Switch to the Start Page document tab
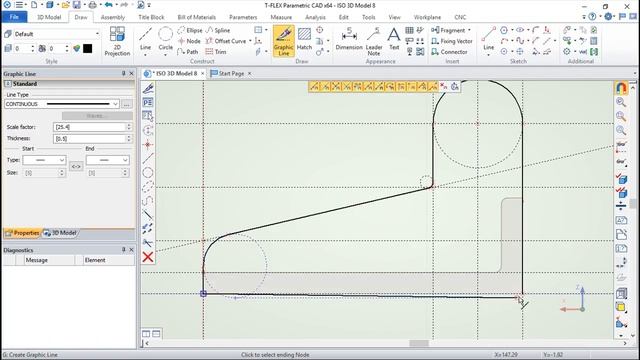 231,73
